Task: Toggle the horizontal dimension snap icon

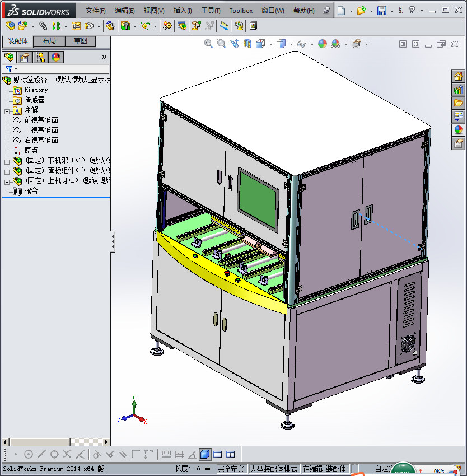Action: point(166,454)
